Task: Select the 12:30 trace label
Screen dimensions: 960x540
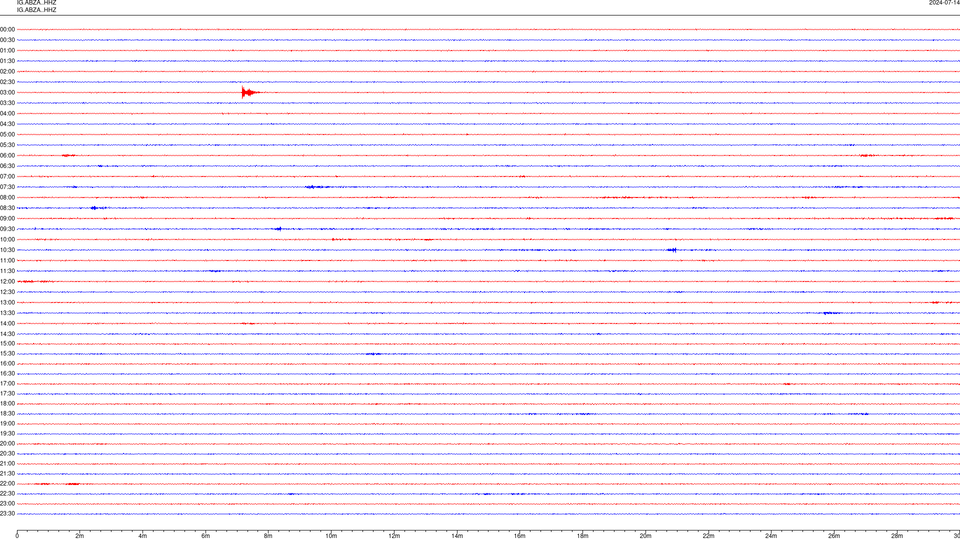Action: click(7, 292)
